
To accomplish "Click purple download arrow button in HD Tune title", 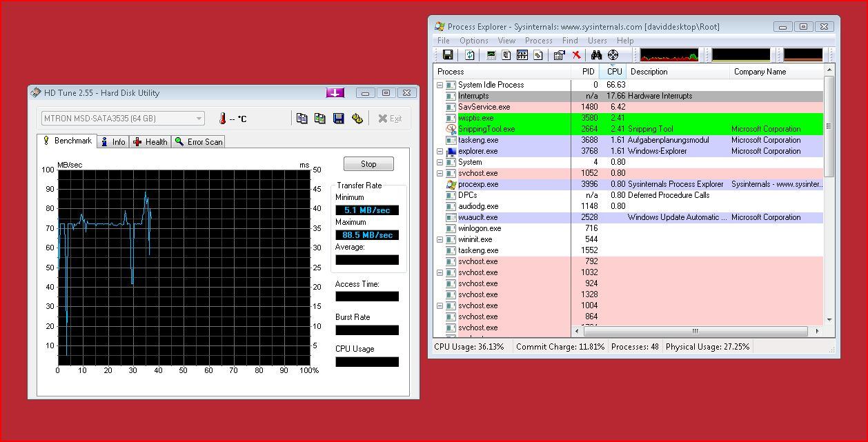I will click(335, 93).
